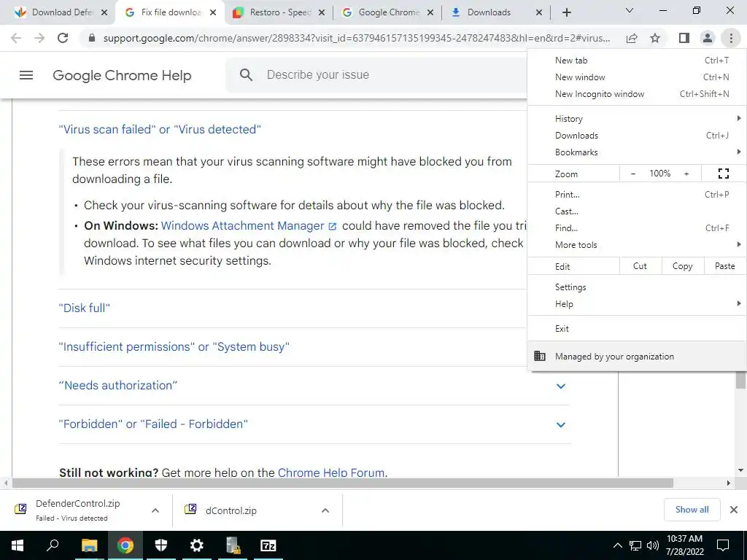Image resolution: width=747 pixels, height=560 pixels.
Task: Open dControl.zip download options arrow
Action: point(325,510)
